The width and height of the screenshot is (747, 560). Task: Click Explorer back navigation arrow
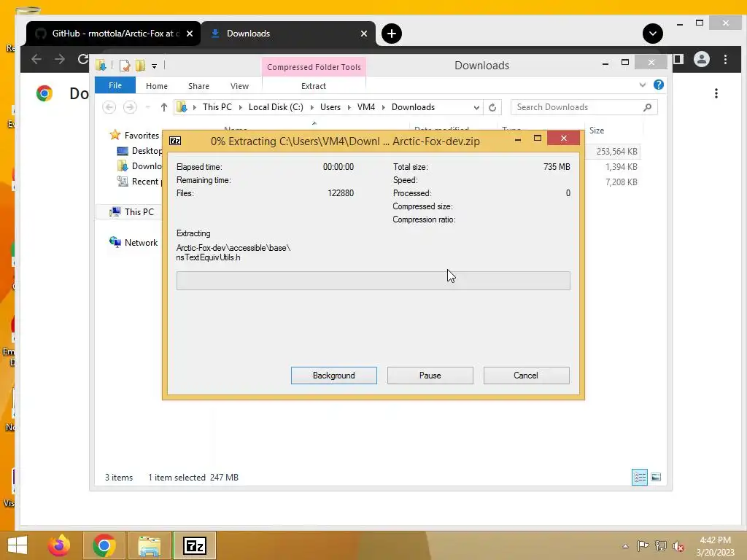coord(109,107)
